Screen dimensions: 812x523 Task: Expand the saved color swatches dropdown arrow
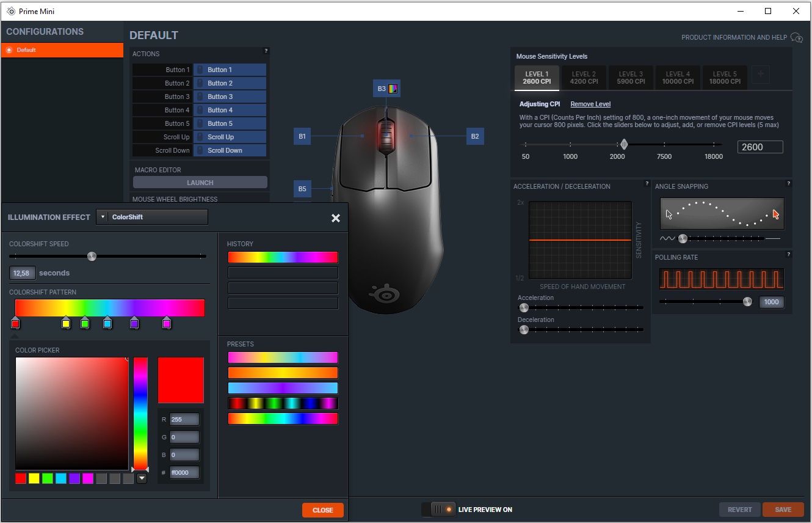142,478
